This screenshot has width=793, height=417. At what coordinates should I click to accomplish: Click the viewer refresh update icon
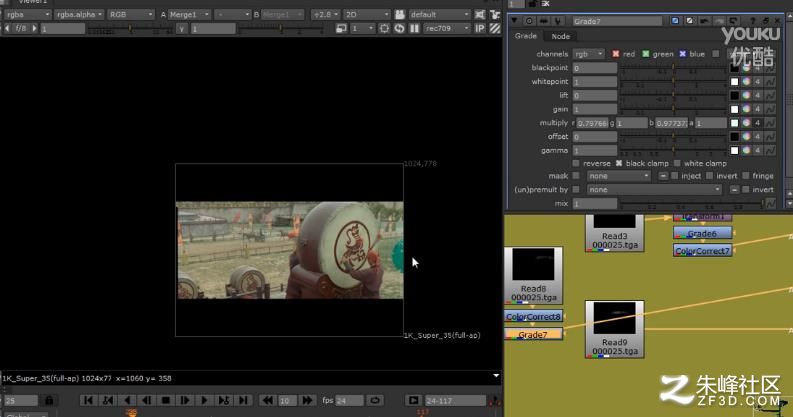tap(400, 28)
